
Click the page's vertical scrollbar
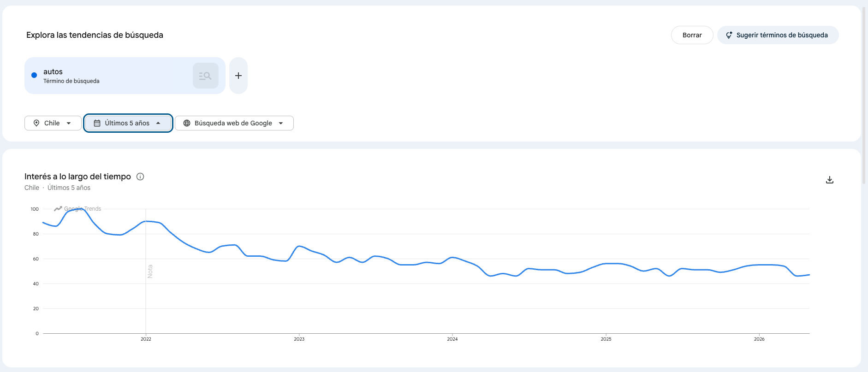click(x=864, y=96)
